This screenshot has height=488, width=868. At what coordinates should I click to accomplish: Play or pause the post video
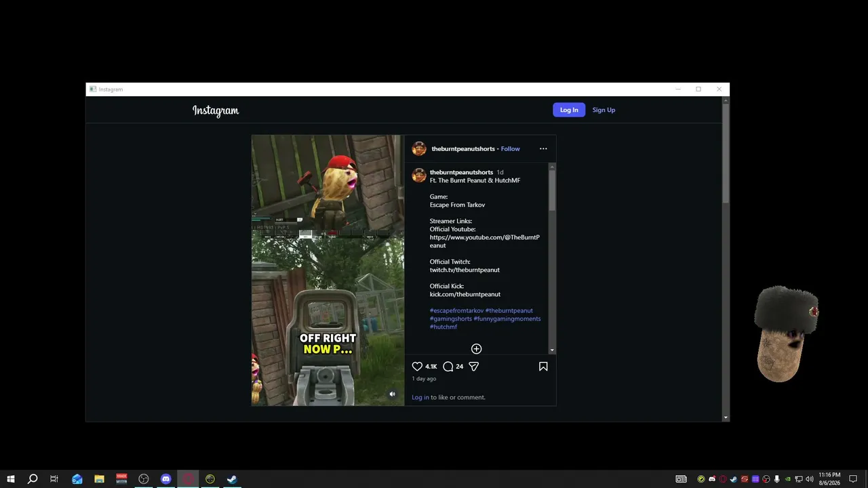pyautogui.click(x=328, y=270)
